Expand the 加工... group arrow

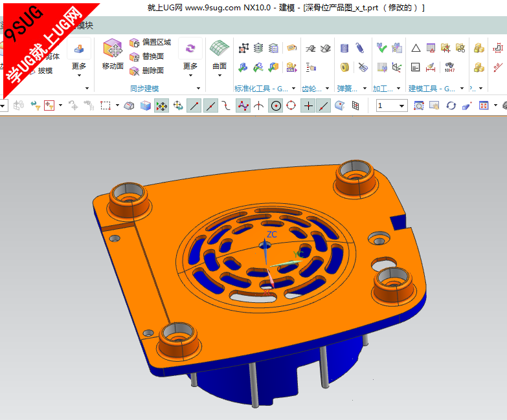click(398, 89)
